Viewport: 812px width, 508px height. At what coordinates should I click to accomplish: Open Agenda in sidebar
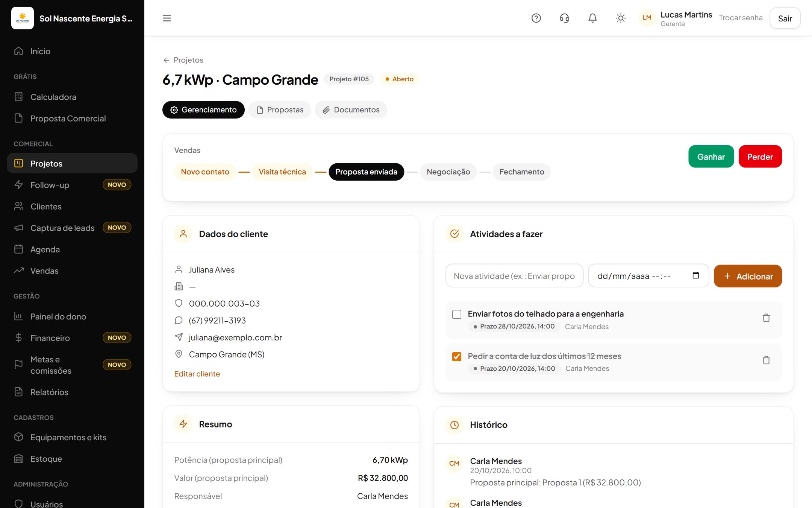pos(72,249)
